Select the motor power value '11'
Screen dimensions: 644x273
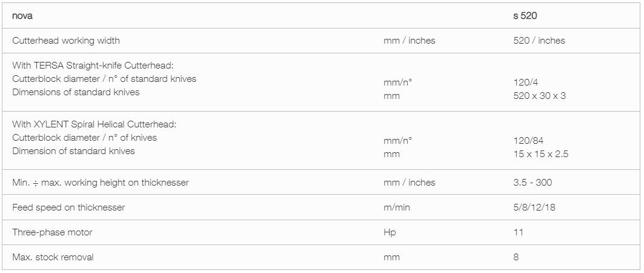click(x=519, y=233)
